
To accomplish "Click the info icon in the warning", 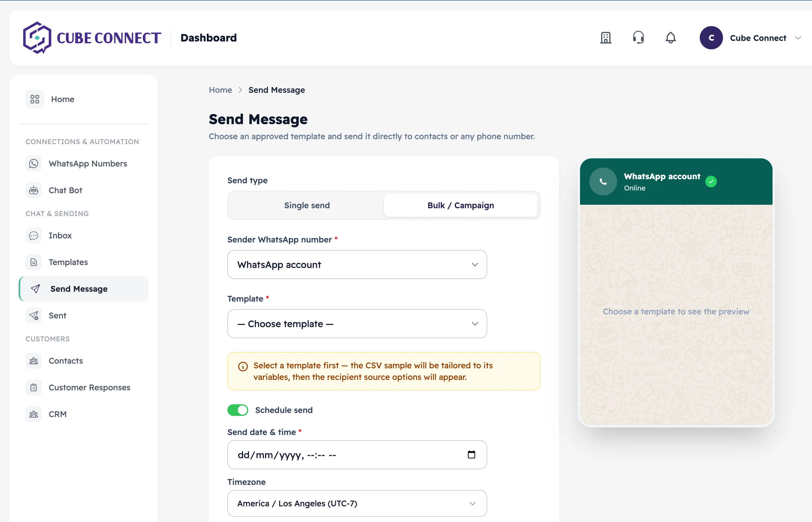I will pos(243,367).
